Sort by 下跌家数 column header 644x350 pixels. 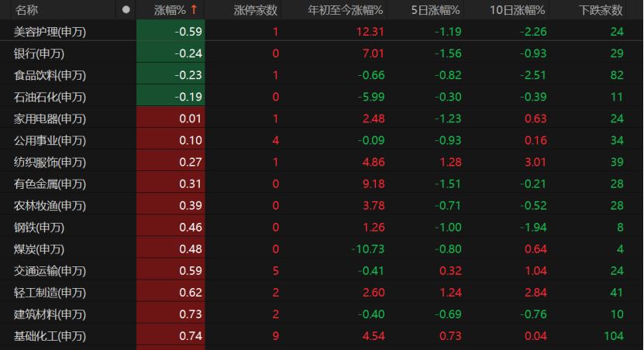click(x=601, y=10)
